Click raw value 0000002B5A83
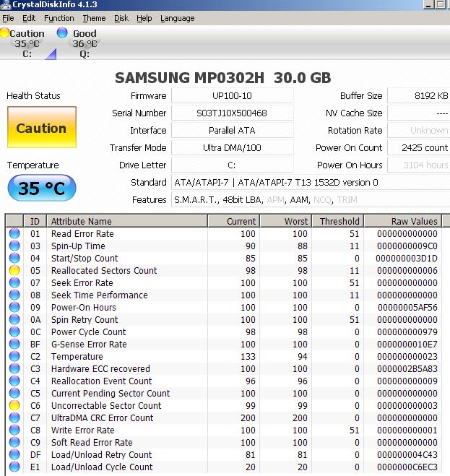This screenshot has width=450, height=476. click(407, 369)
